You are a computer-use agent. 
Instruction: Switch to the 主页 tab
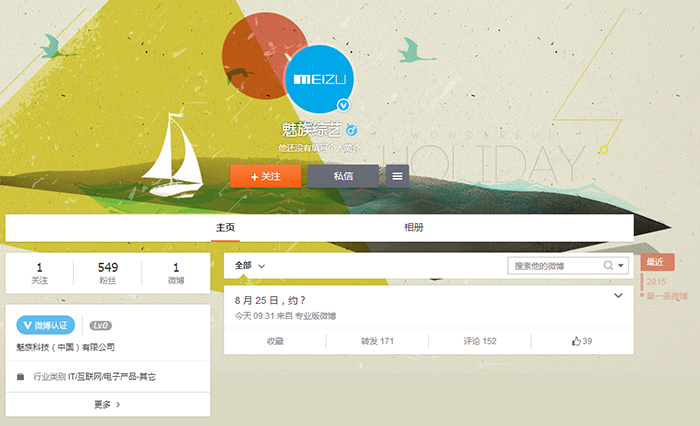tap(225, 228)
